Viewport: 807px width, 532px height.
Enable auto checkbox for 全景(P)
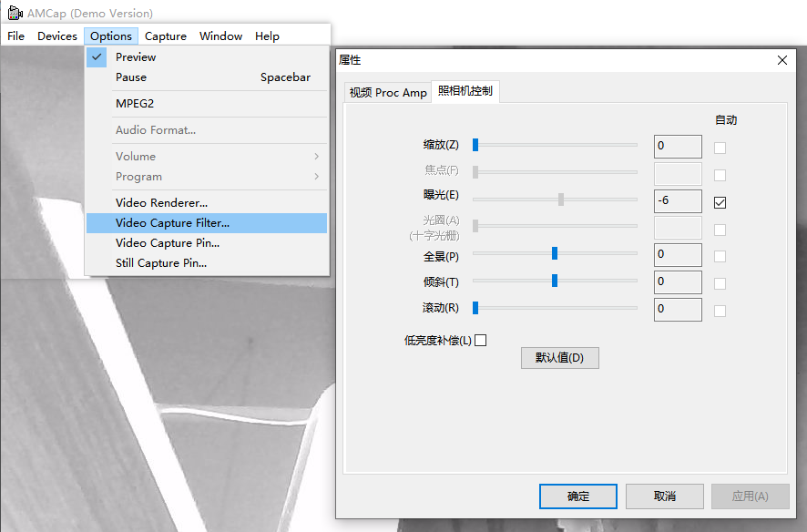720,256
